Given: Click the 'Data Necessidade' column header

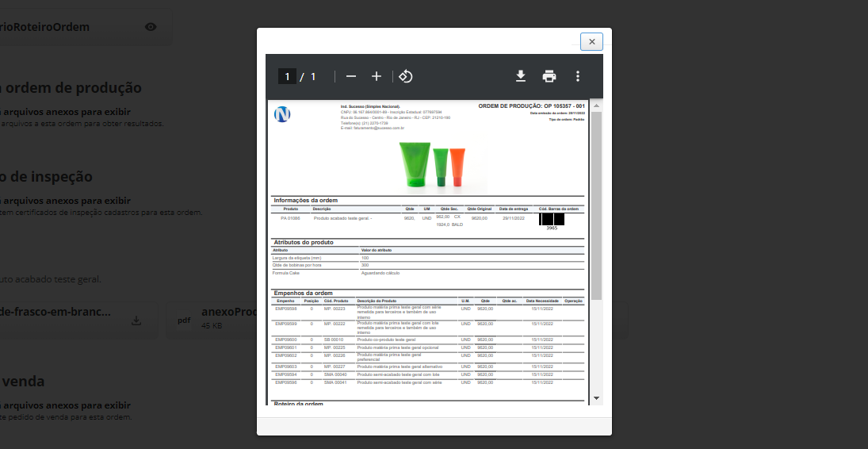Looking at the screenshot, I should coord(542,301).
